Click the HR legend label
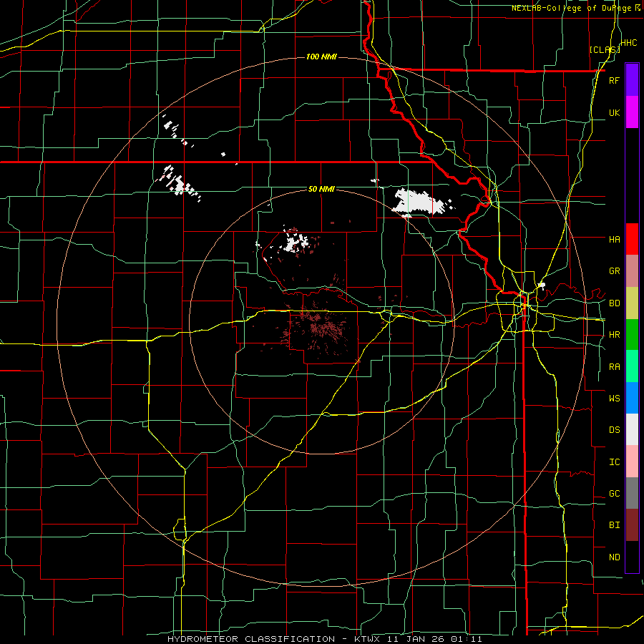 tap(614, 335)
